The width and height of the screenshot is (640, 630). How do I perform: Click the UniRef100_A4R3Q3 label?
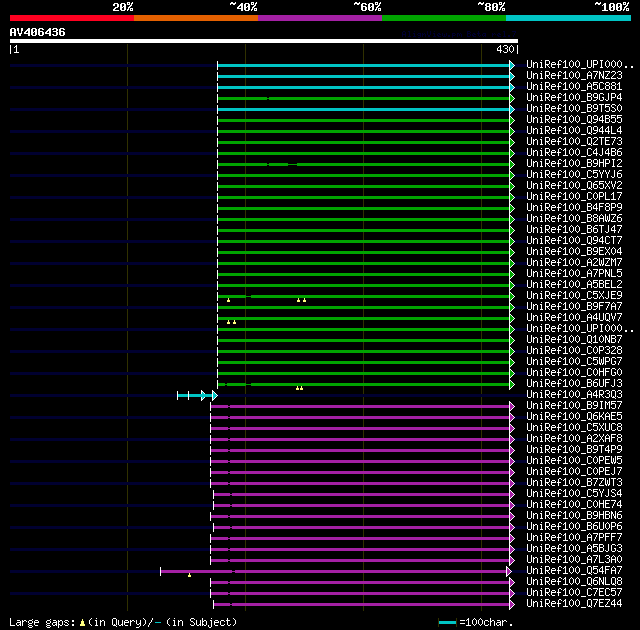[x=574, y=395]
